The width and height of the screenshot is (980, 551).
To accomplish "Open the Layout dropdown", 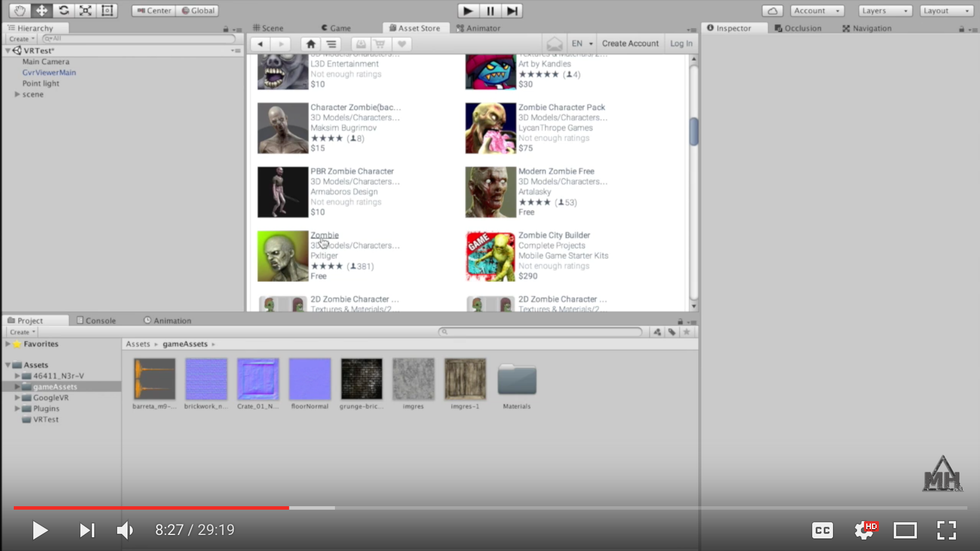I will (947, 10).
